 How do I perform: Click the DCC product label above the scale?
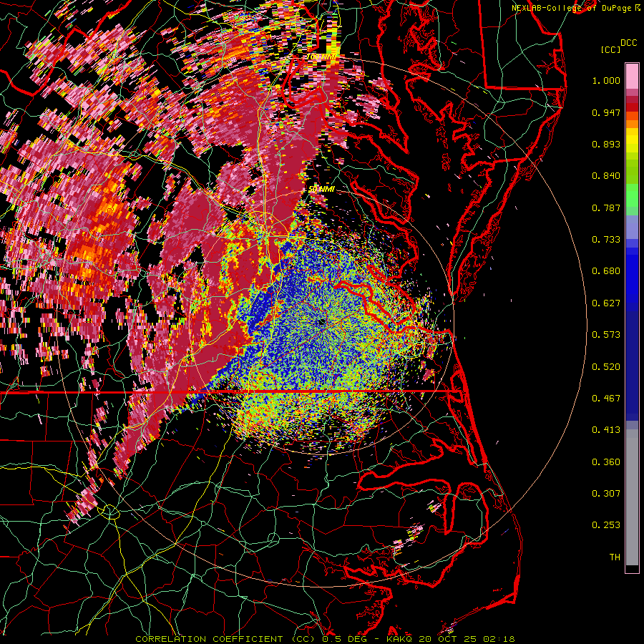(628, 43)
